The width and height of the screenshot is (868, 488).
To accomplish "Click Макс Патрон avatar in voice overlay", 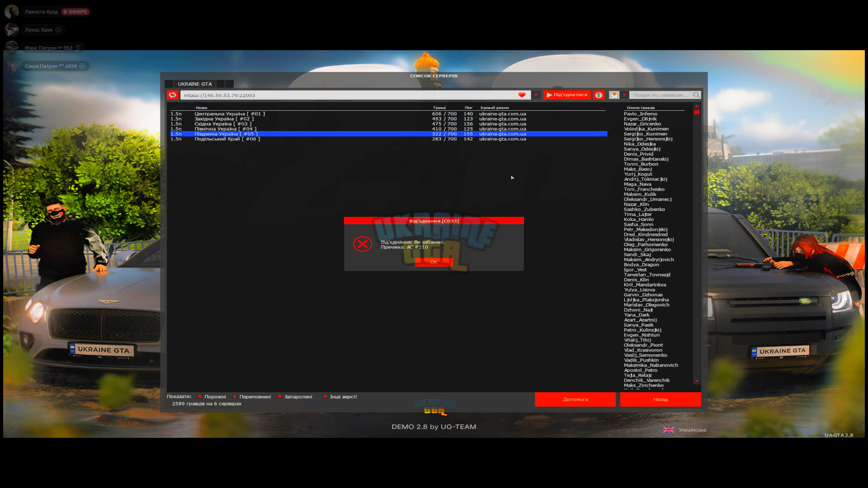I will tap(12, 47).
